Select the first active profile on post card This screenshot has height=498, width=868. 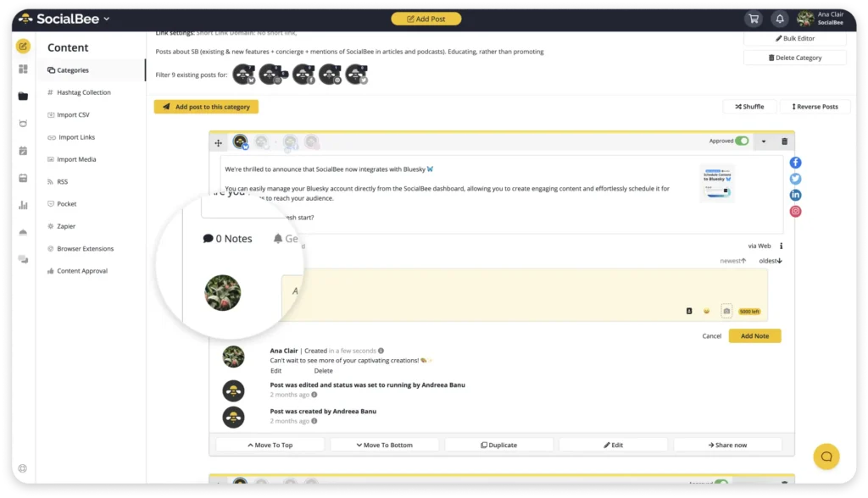click(x=240, y=142)
